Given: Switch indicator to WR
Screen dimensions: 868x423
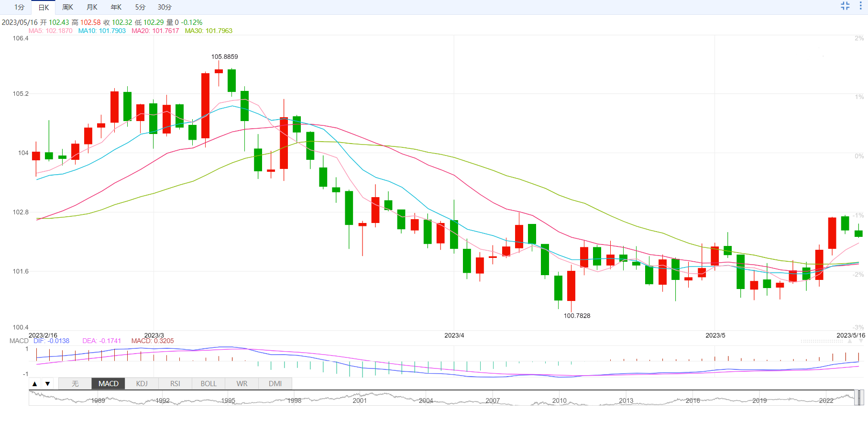Looking at the screenshot, I should click(242, 384).
